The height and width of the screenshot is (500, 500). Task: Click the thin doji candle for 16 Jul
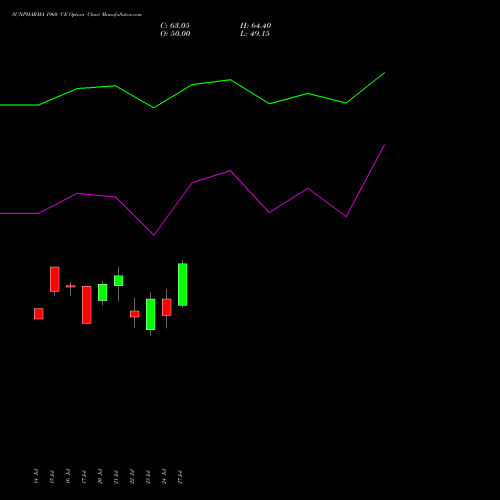pyautogui.click(x=71, y=286)
